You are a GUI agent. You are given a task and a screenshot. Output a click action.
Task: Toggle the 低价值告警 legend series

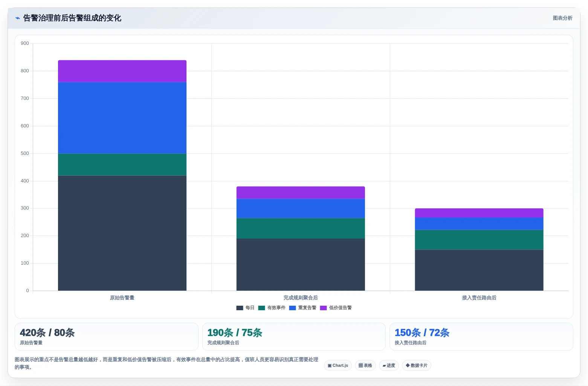(336, 308)
